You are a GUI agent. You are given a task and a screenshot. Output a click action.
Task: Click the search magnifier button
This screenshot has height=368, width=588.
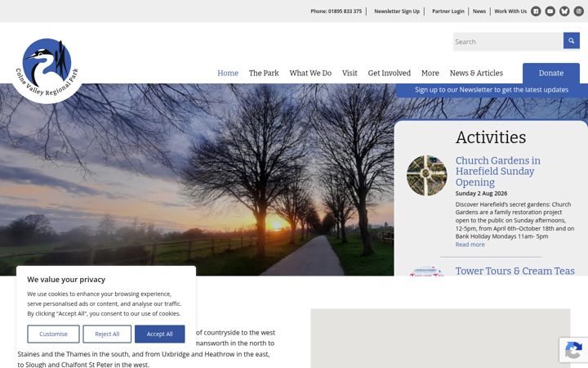(x=572, y=41)
